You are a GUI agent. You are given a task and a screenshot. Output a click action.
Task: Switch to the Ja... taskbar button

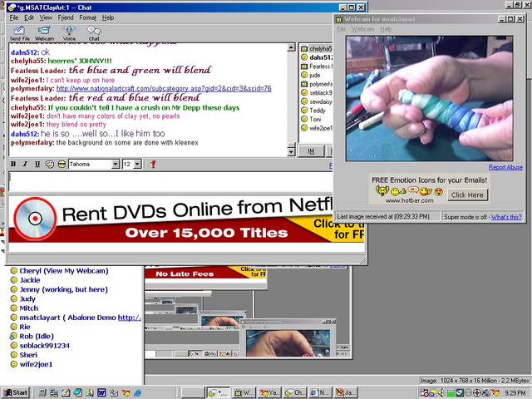pyautogui.click(x=345, y=393)
